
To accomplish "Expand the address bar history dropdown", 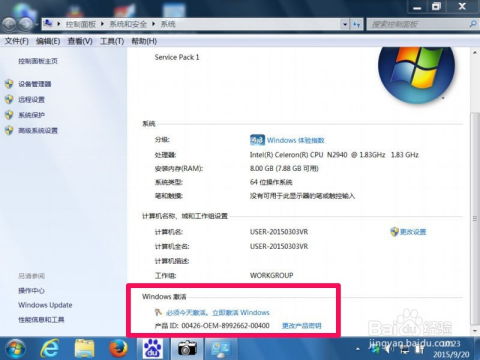I will click(x=344, y=24).
